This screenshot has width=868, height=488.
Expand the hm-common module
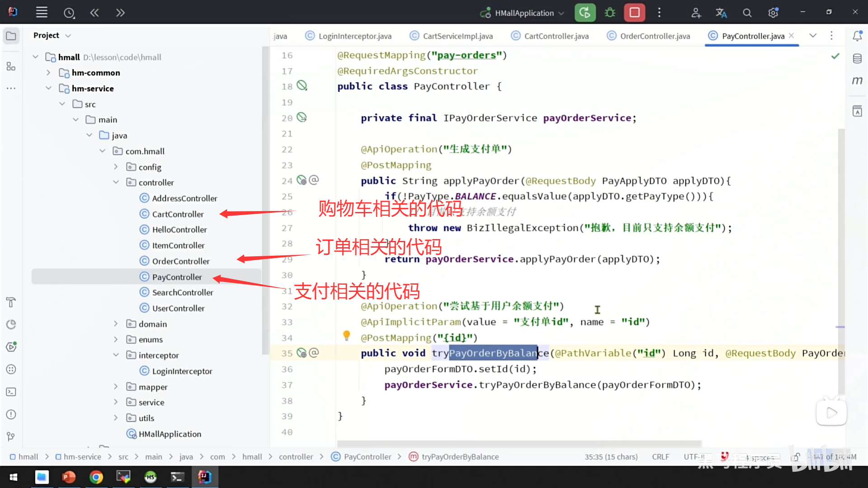coord(48,73)
